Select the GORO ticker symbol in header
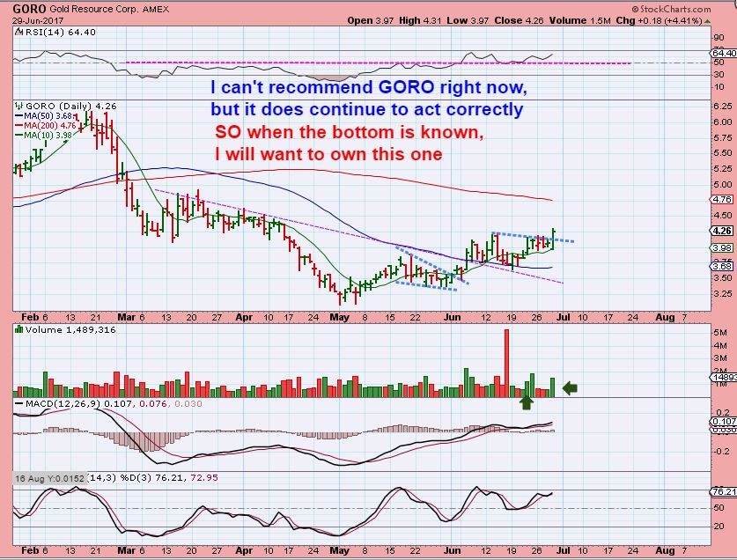 pyautogui.click(x=29, y=9)
